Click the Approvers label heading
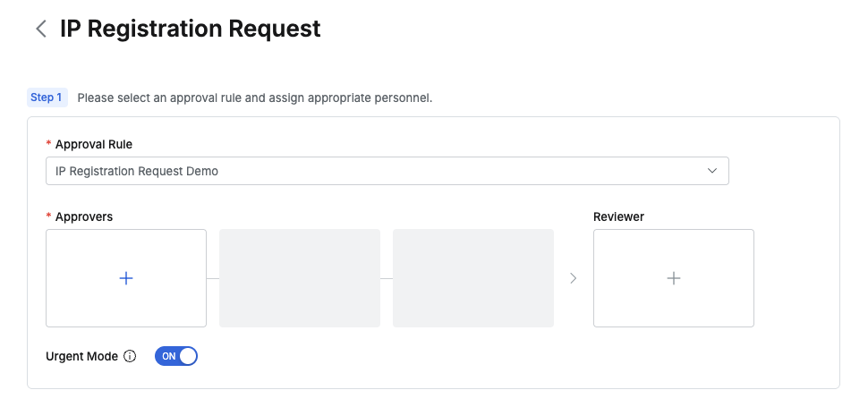Image resolution: width=868 pixels, height=407 pixels. tap(84, 216)
